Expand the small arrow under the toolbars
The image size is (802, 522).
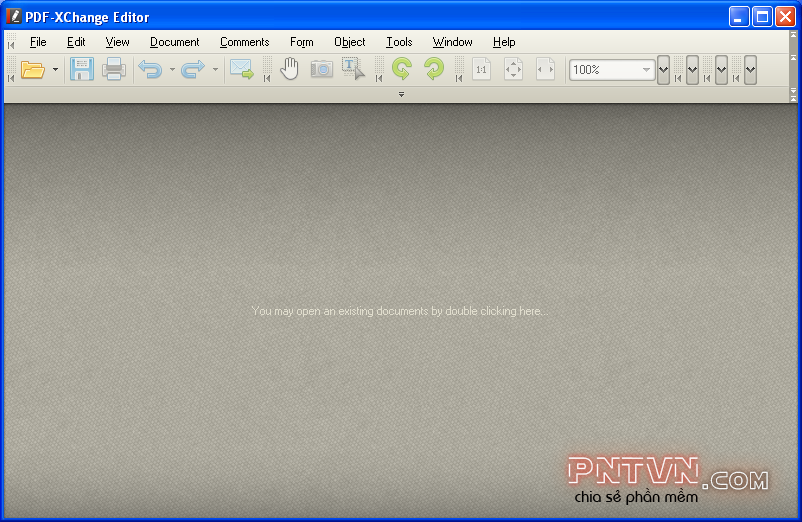(402, 95)
